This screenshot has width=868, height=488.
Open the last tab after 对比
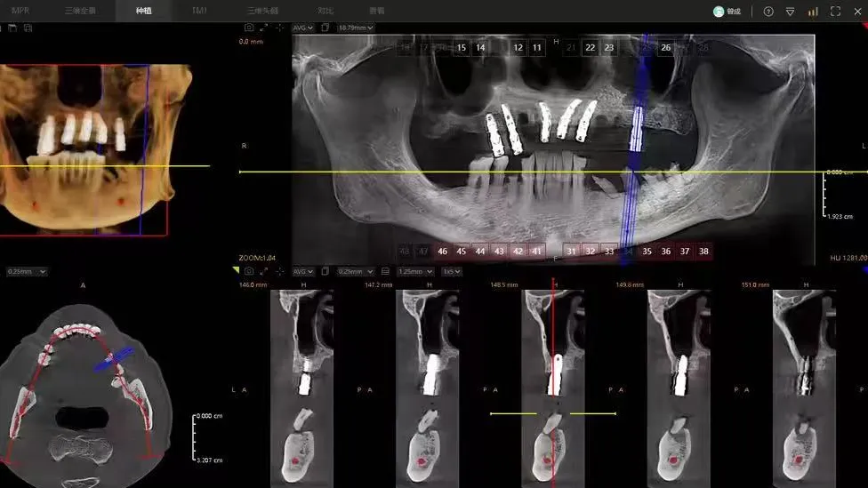click(x=377, y=11)
